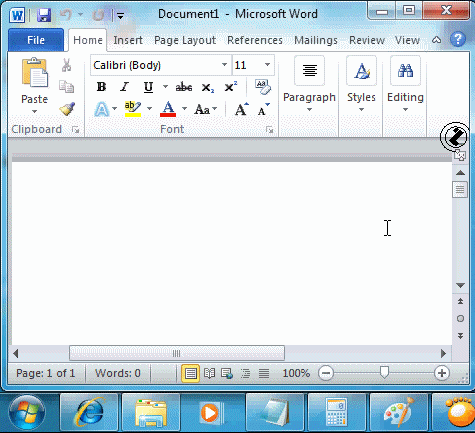
Task: Toggle Superscript formatting
Action: coord(230,87)
